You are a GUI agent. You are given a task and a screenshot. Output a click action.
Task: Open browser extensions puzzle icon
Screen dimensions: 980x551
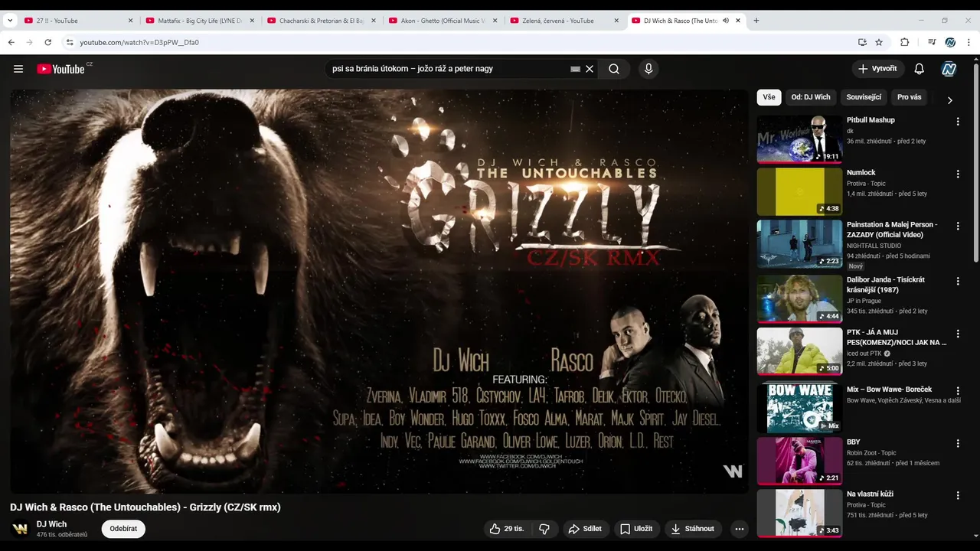pyautogui.click(x=904, y=42)
